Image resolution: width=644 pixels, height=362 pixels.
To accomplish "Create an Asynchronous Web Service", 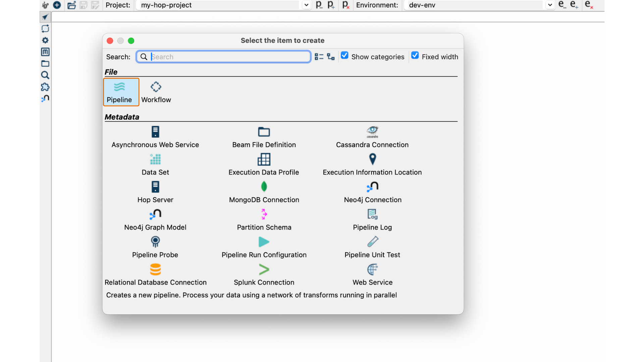I will point(155,137).
